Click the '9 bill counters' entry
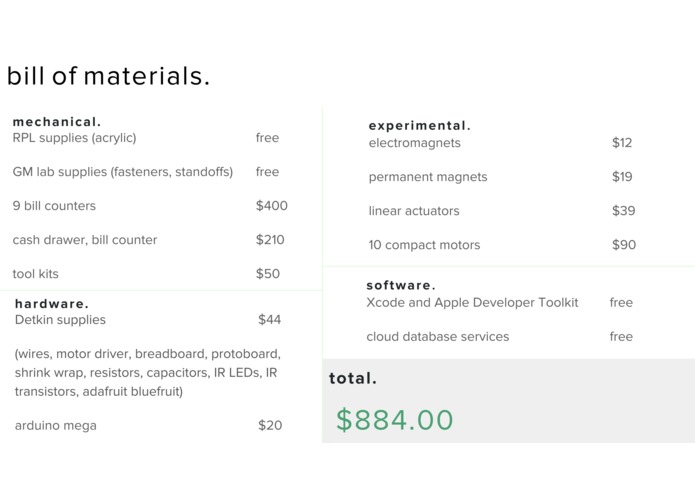 click(54, 206)
